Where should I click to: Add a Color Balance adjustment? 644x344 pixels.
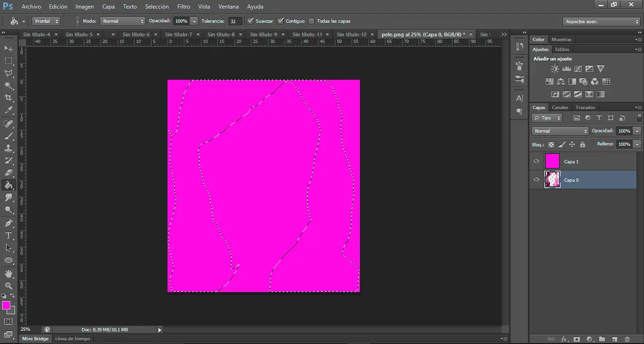pos(560,82)
